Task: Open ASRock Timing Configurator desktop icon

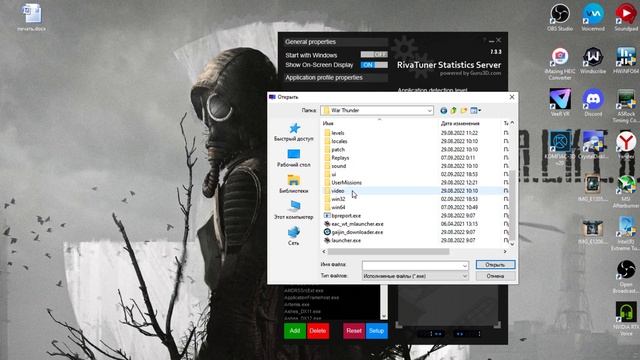Action: tap(626, 106)
